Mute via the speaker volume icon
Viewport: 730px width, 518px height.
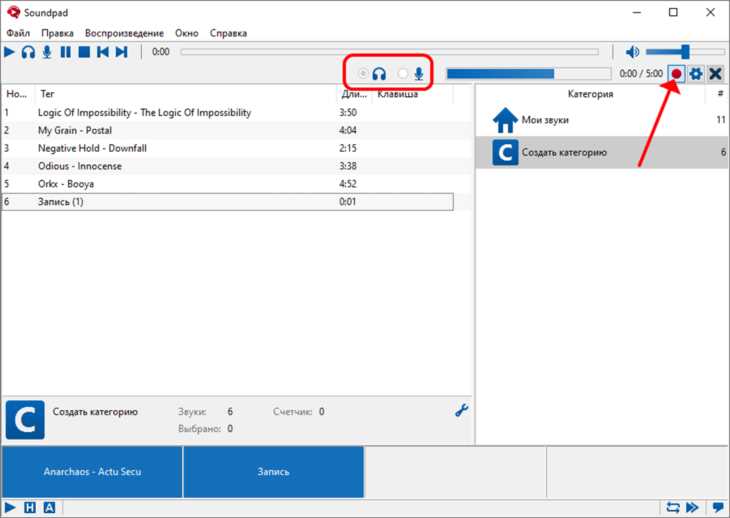(x=632, y=52)
